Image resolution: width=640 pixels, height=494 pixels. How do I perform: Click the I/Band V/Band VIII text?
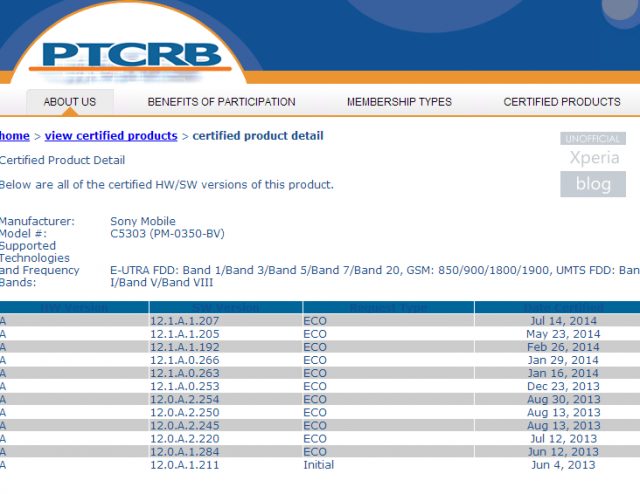(x=162, y=283)
